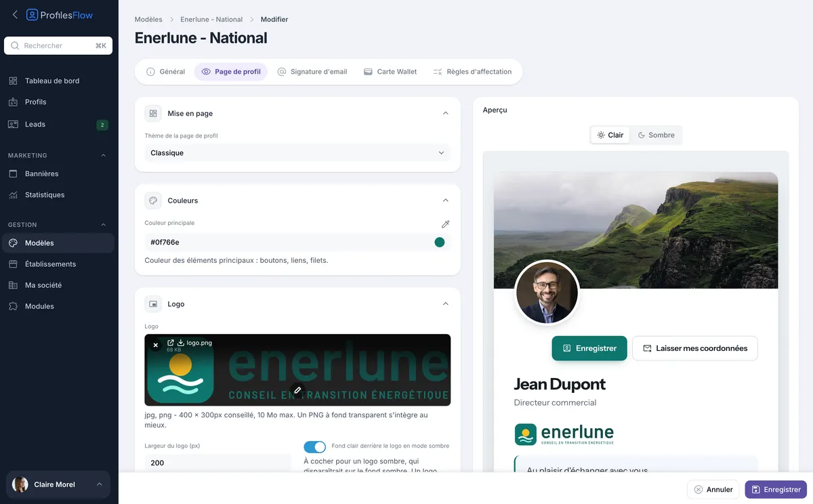Toggle Fond clair derrière le logo switch
Viewport: 813px width, 504px height.
point(315,446)
